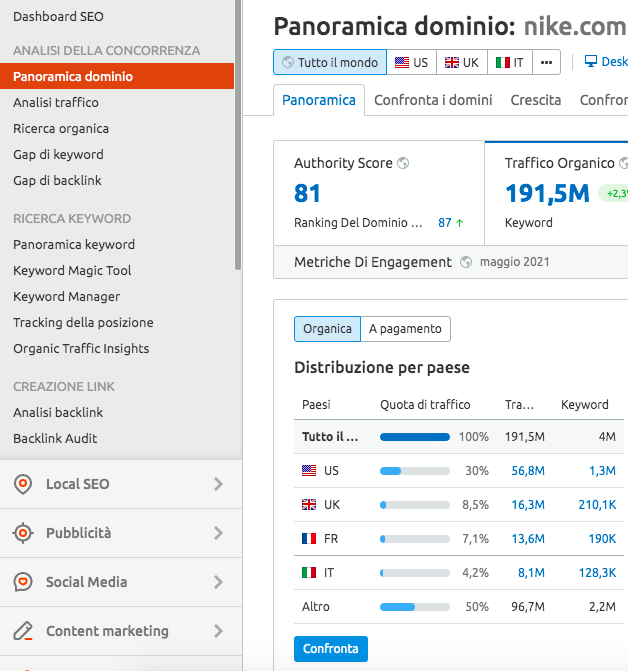628x671 pixels.
Task: Open Panoramica keyword in sidebar
Action: (x=74, y=244)
